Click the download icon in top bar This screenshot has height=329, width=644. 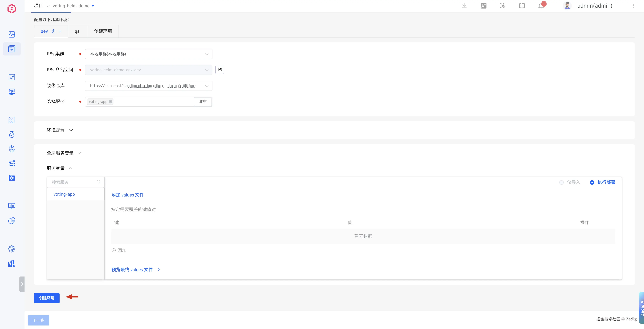tap(464, 6)
